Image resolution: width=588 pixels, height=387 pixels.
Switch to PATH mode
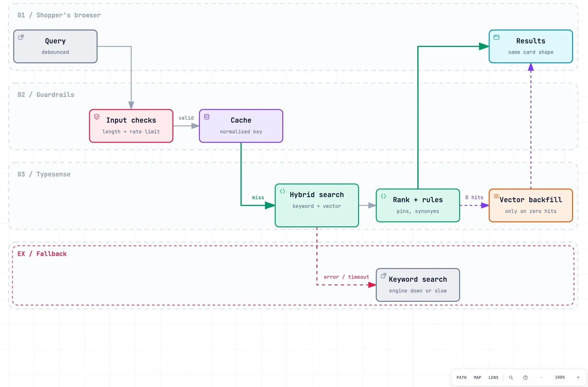click(x=461, y=377)
